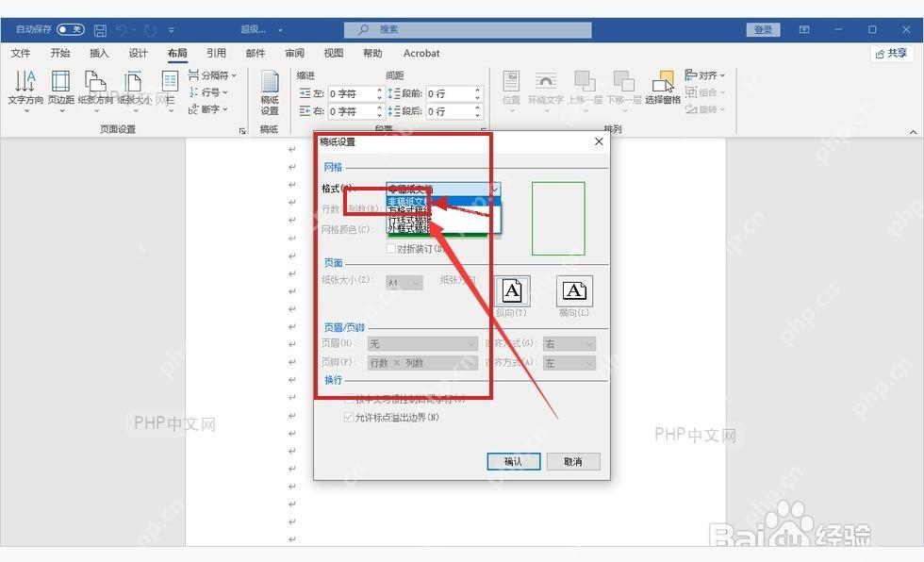Click the 稿纸设置 manuscript paper icon

[x=270, y=93]
